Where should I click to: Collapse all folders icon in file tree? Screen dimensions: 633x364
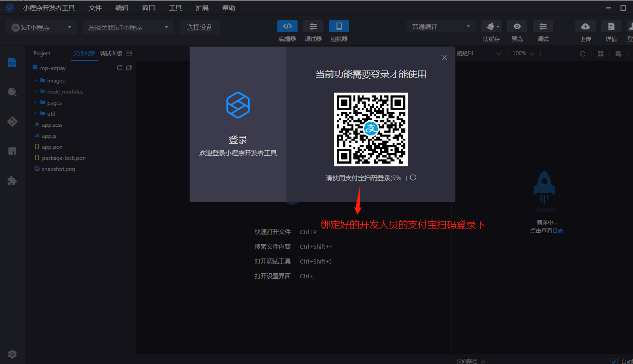pos(129,68)
